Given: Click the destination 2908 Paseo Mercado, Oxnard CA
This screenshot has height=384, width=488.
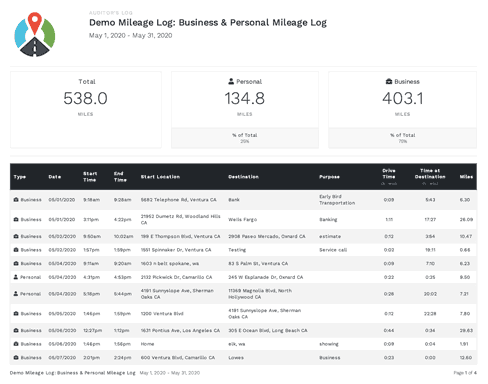Looking at the screenshot, I should click(x=267, y=236).
